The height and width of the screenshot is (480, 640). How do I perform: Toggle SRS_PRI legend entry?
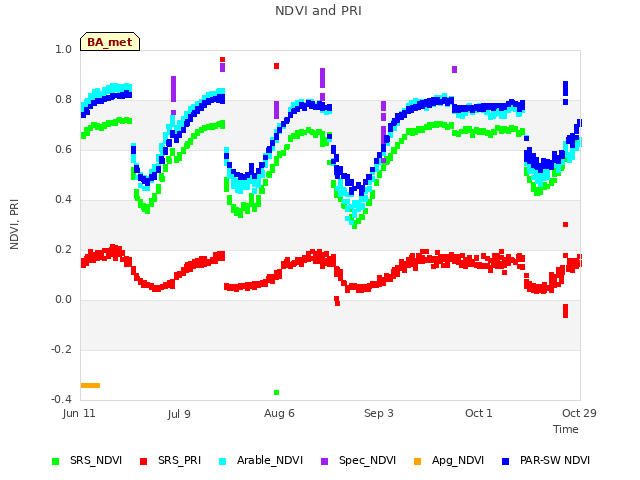pyautogui.click(x=170, y=461)
